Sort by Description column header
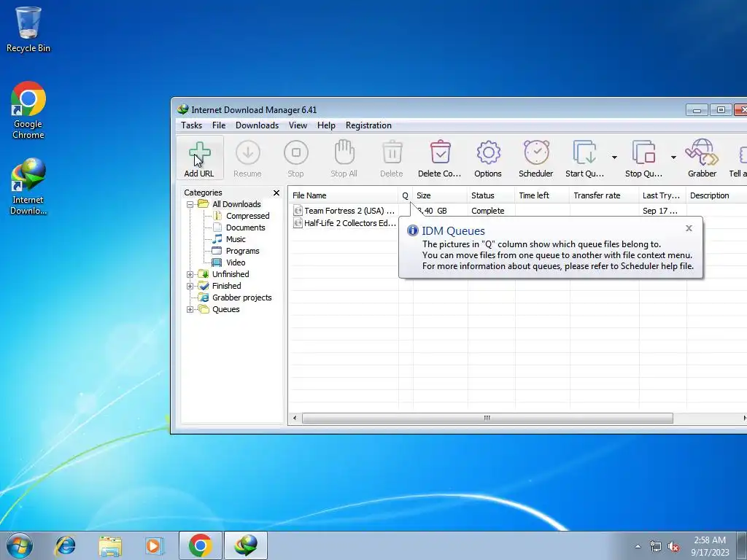Image resolution: width=747 pixels, height=560 pixels. 716,195
